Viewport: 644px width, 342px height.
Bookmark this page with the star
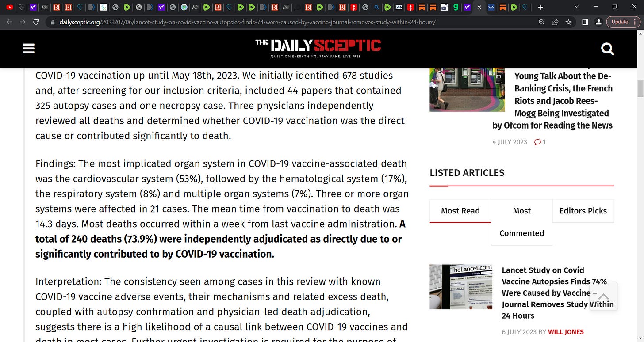coord(568,22)
